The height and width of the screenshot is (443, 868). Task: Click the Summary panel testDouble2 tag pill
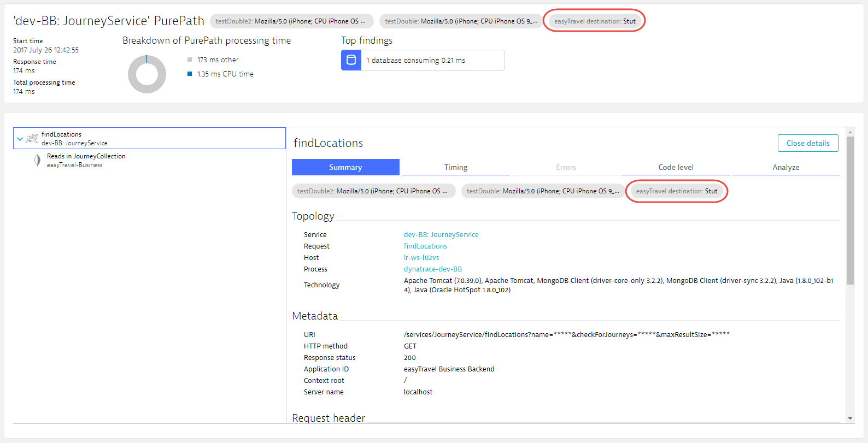click(373, 191)
